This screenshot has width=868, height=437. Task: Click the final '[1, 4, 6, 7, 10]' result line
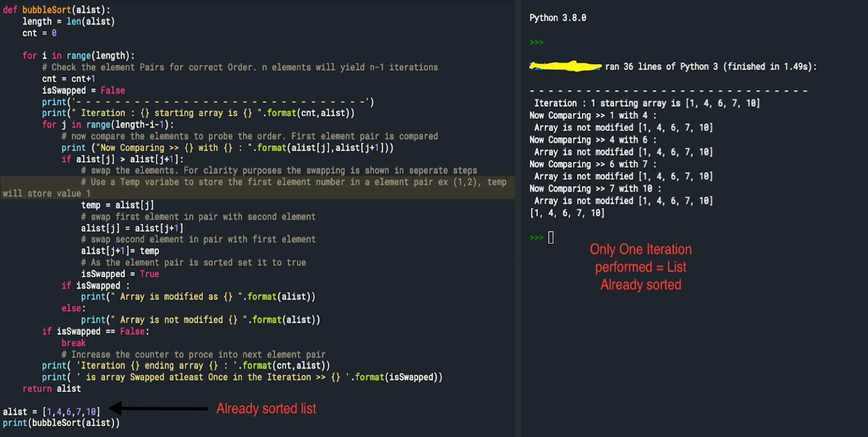tap(567, 213)
